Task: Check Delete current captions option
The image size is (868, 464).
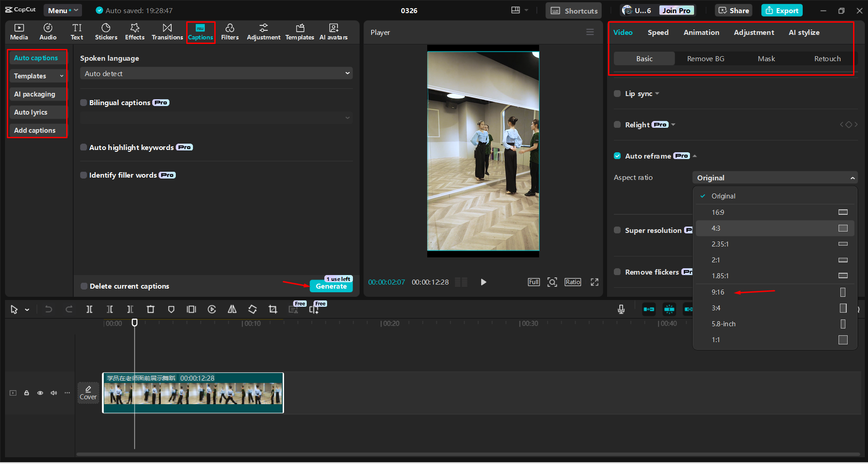Action: click(84, 286)
